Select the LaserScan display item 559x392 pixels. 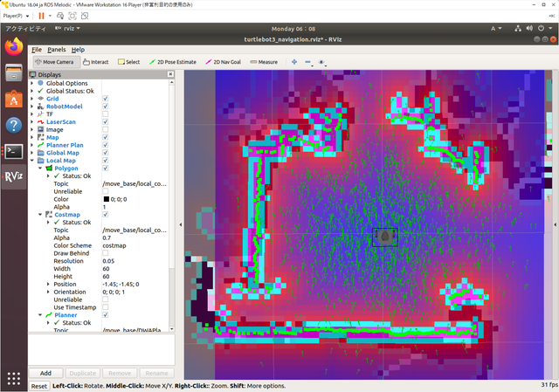click(61, 122)
